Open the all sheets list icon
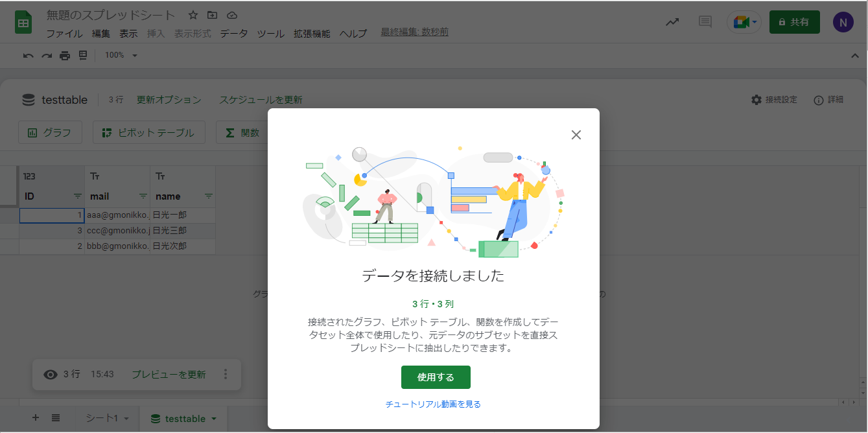The height and width of the screenshot is (433, 868). [56, 418]
